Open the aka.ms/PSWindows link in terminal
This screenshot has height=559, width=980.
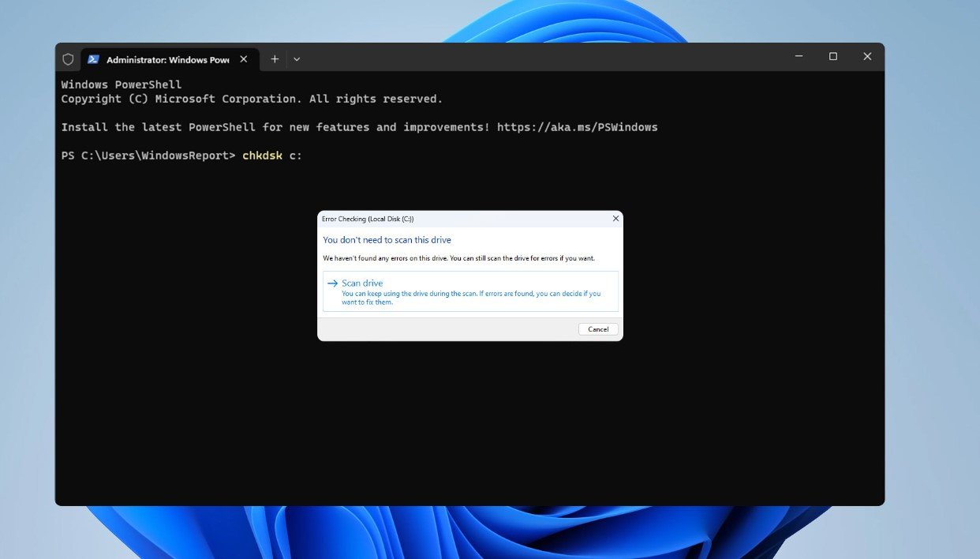coord(577,127)
